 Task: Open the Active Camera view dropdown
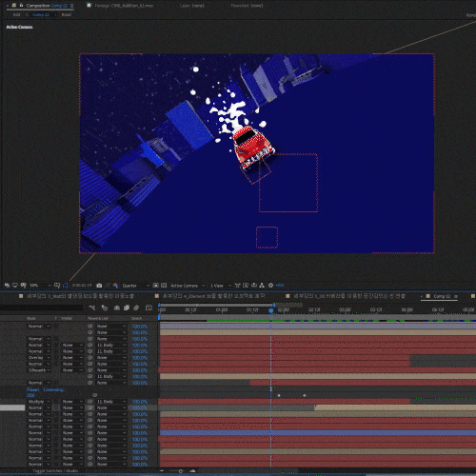click(188, 286)
